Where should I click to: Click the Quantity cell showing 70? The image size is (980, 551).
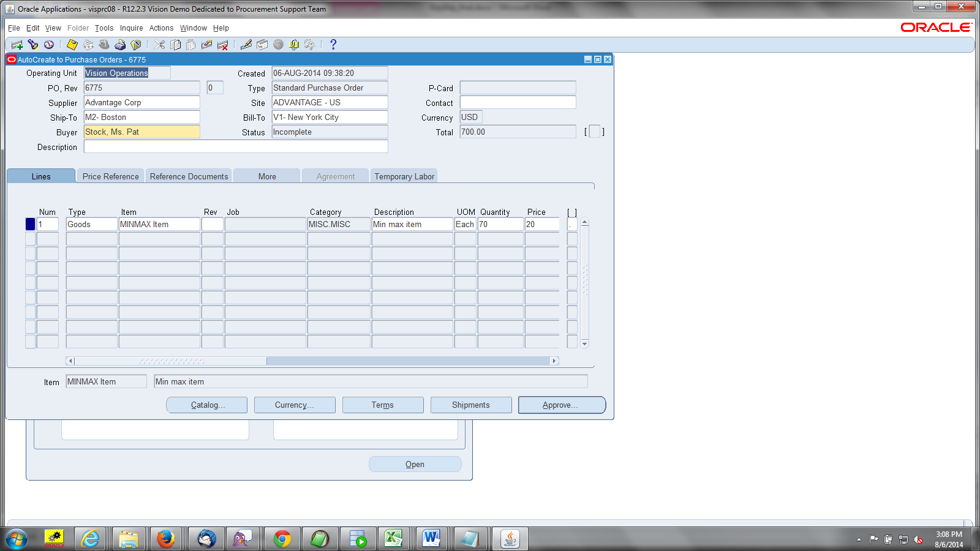point(500,224)
